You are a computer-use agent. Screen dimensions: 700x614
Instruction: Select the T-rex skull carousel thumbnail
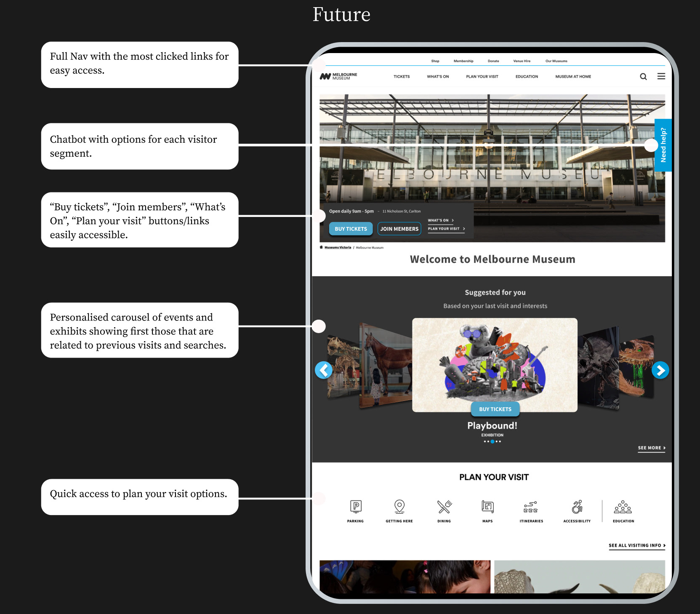637,367
